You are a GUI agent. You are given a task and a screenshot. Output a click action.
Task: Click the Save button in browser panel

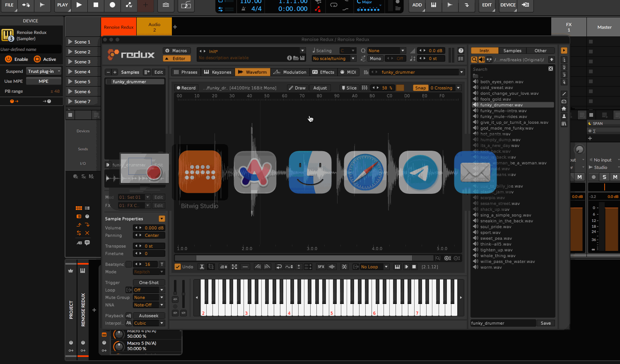(x=545, y=323)
